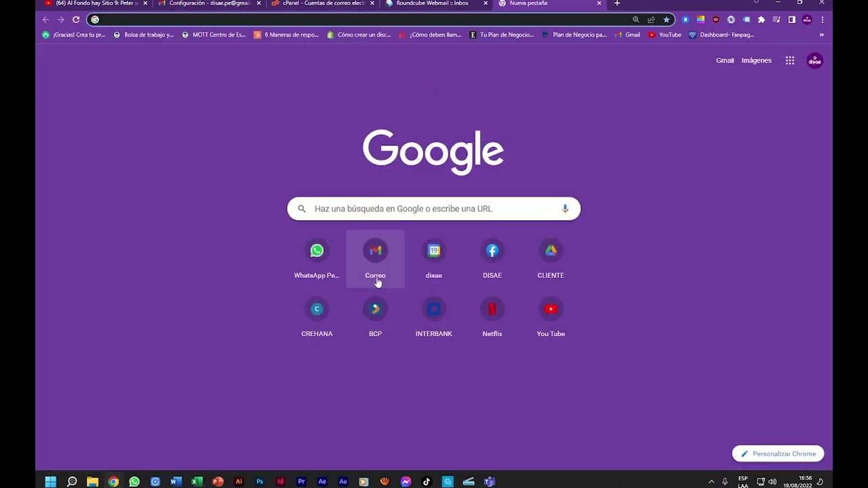
Task: Open TikTok from the taskbar
Action: (427, 482)
